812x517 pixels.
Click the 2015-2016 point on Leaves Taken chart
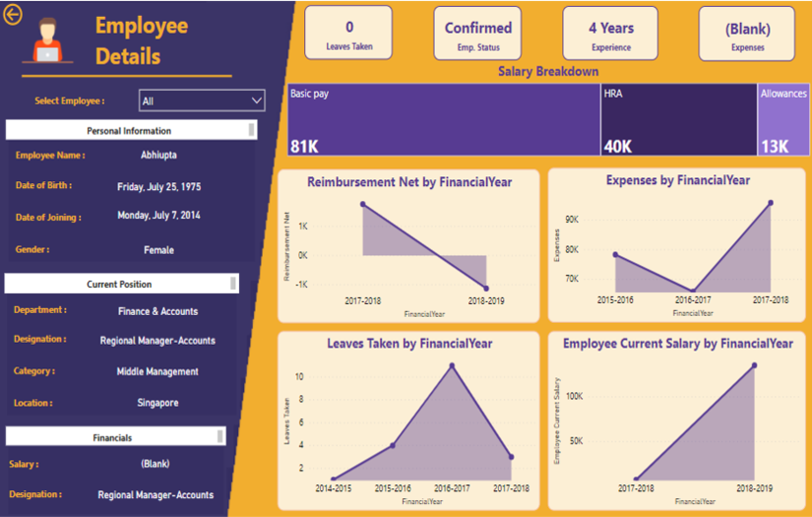[393, 445]
